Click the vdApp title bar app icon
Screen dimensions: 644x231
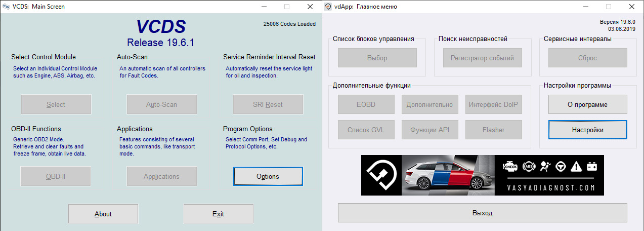(329, 7)
